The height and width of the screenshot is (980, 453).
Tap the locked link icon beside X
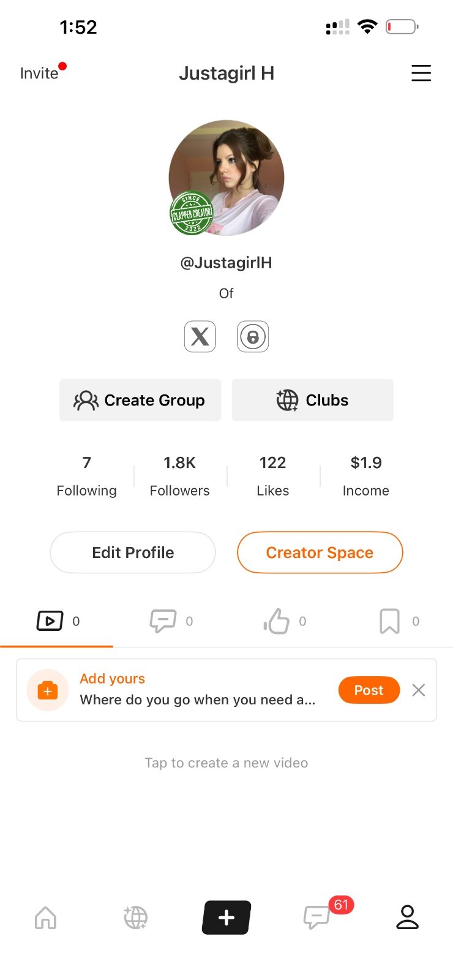253,336
